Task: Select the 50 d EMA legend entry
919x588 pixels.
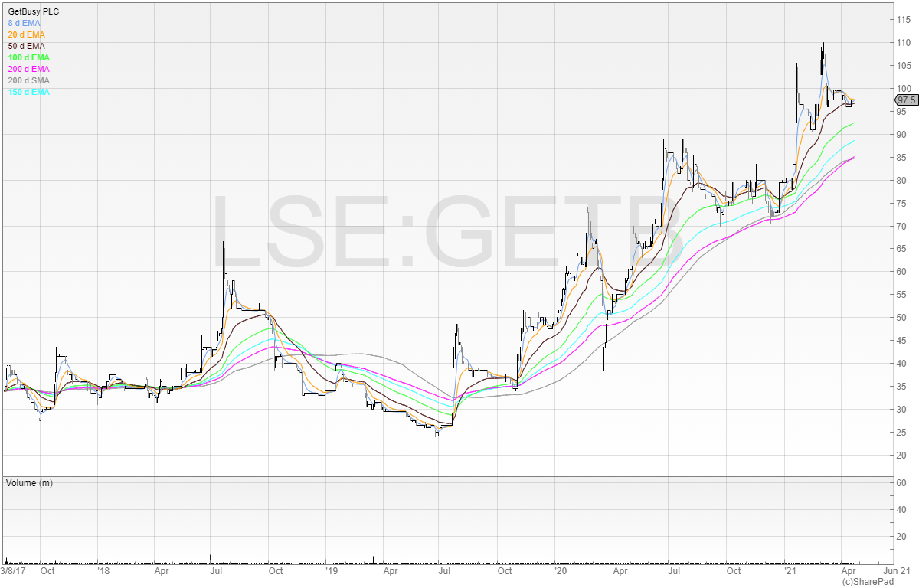Action: [x=26, y=46]
